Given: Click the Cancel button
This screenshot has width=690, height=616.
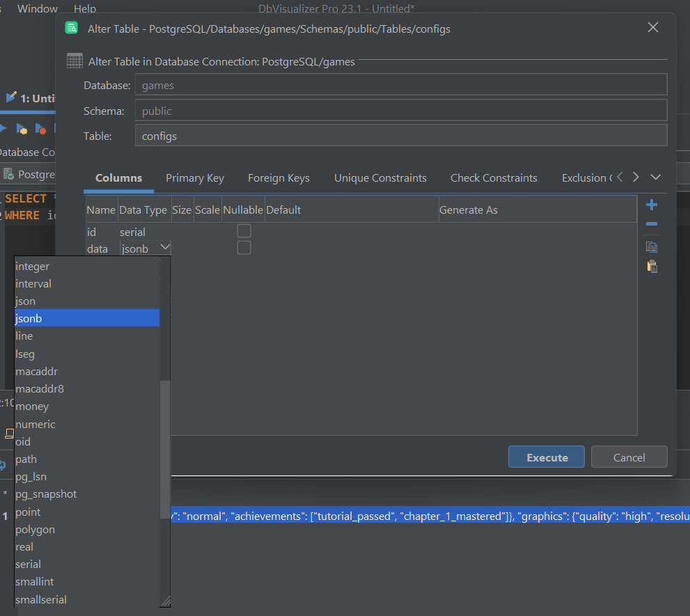Looking at the screenshot, I should click(629, 457).
